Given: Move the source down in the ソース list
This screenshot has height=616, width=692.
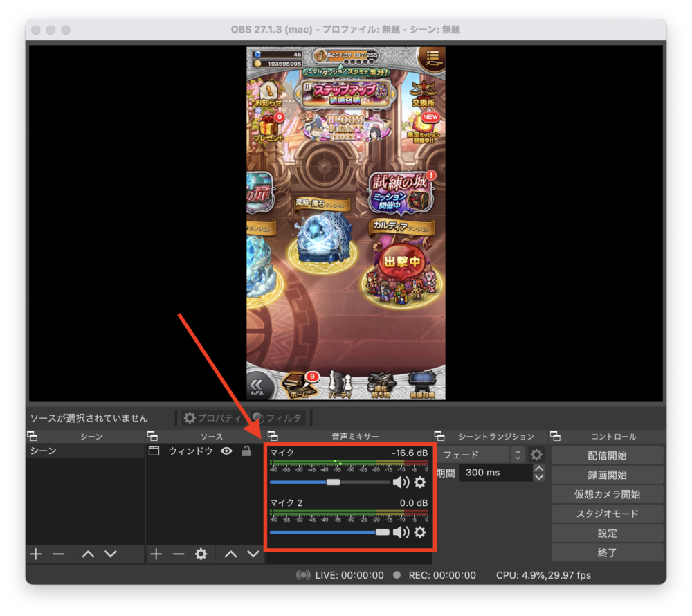Looking at the screenshot, I should (x=253, y=554).
